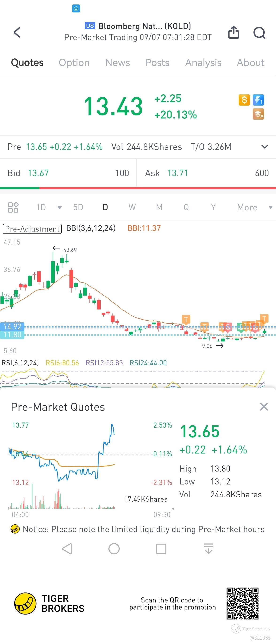Select the W weekly chart period
Screen dimensions: 276x644
132,207
